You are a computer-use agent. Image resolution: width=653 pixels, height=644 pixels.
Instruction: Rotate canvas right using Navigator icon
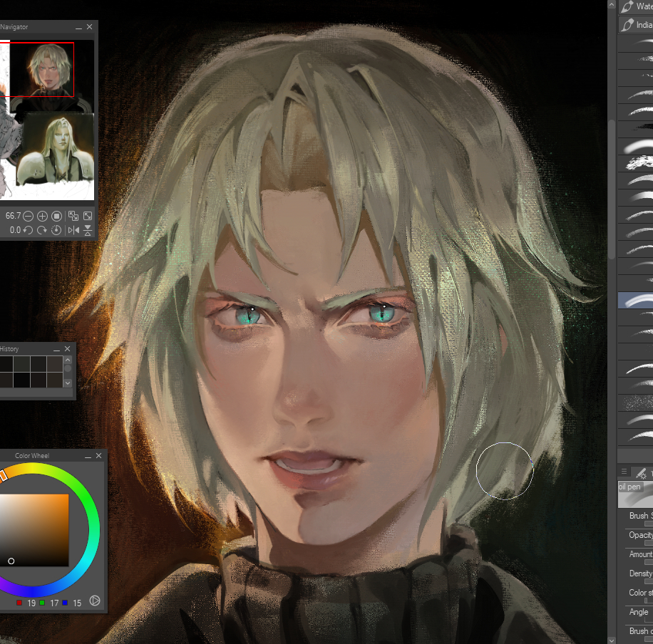tap(43, 230)
